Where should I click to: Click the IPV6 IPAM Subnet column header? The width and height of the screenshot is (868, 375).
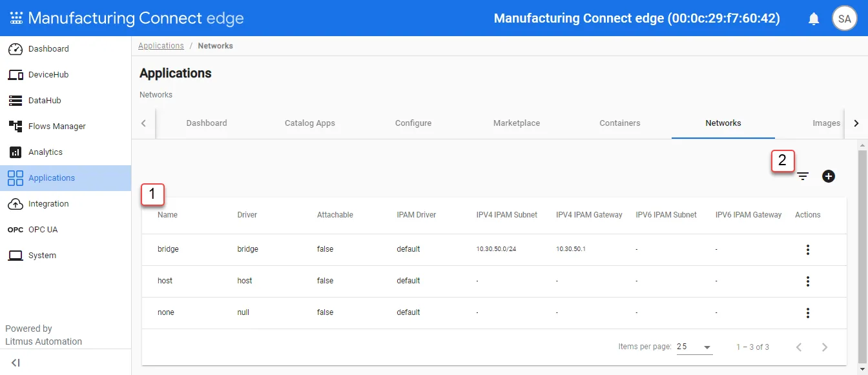[x=666, y=215]
